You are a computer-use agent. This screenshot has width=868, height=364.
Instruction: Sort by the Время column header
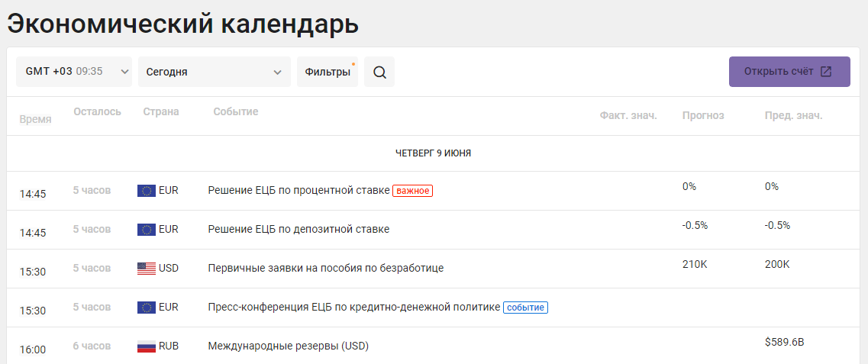click(35, 119)
